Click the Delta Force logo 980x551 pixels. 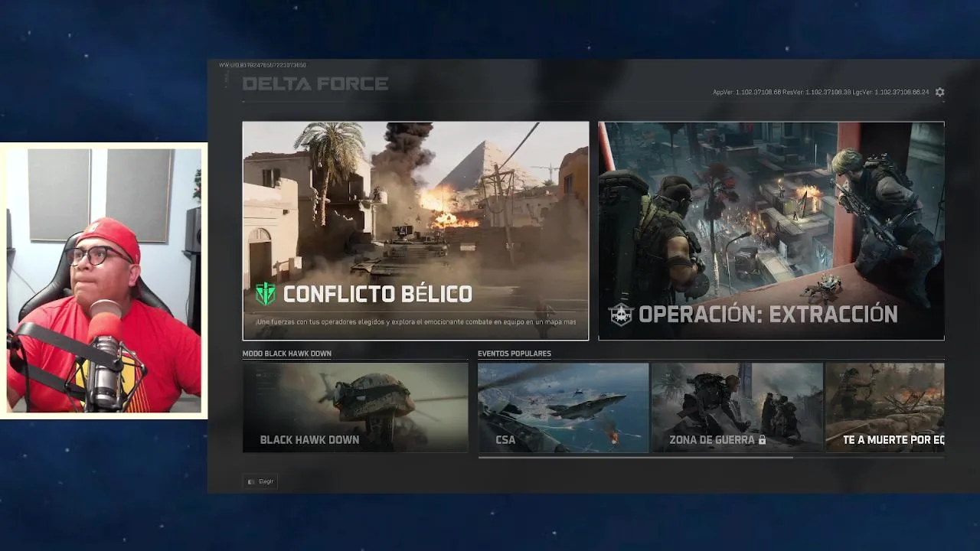click(315, 83)
